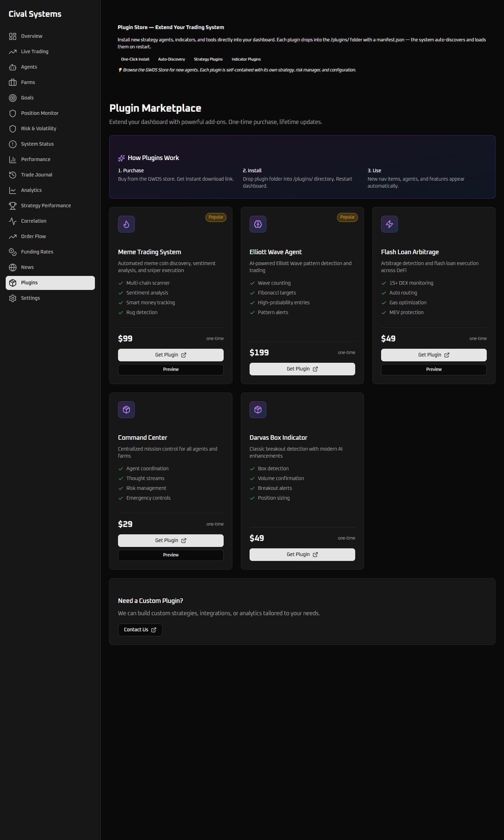Click the Elliott Wave Agent brain icon
504x840 pixels.
pos(258,224)
